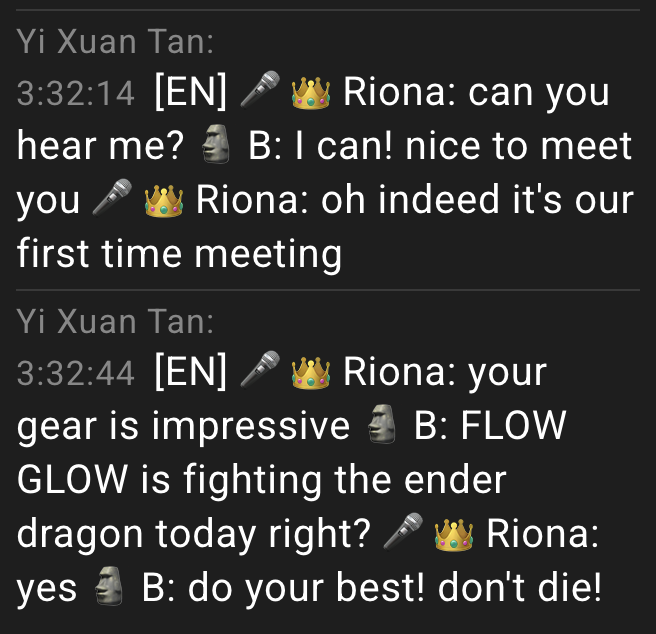Click the 'first time meeting' message text
The image size is (656, 634).
click(179, 254)
